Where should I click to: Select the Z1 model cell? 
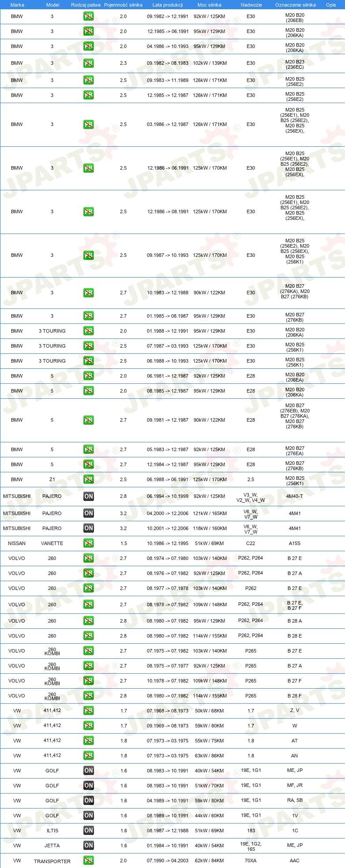coord(52,479)
